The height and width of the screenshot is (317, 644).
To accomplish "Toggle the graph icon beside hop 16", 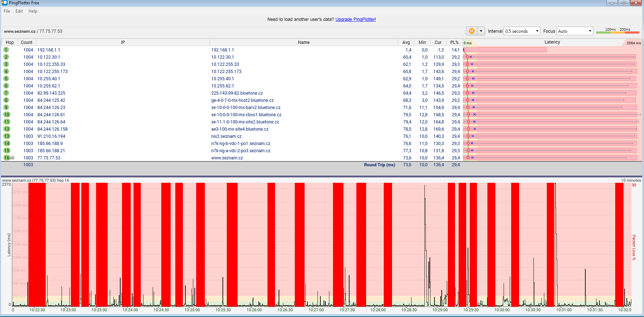I will 13,158.
